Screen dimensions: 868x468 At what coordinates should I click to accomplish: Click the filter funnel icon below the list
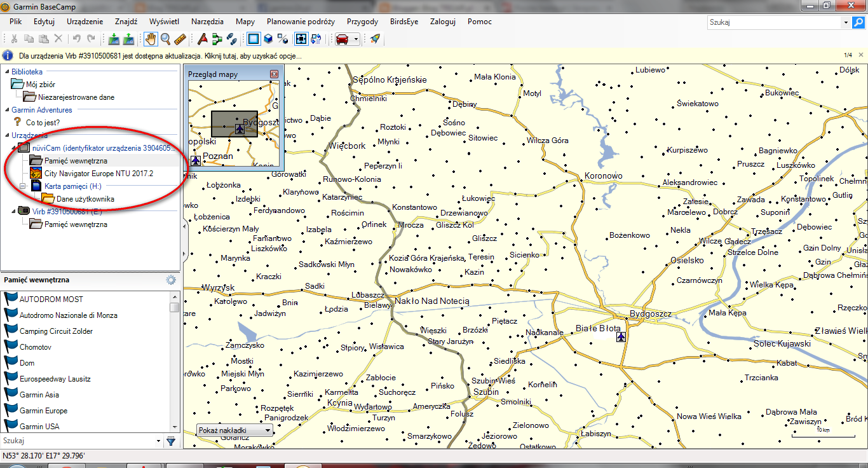(x=171, y=440)
